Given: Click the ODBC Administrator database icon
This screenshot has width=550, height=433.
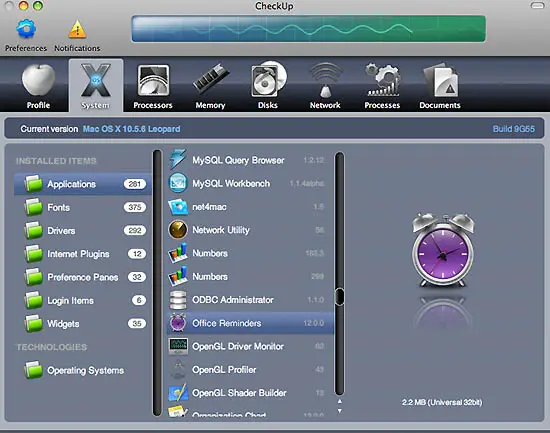Looking at the screenshot, I should pos(178,300).
